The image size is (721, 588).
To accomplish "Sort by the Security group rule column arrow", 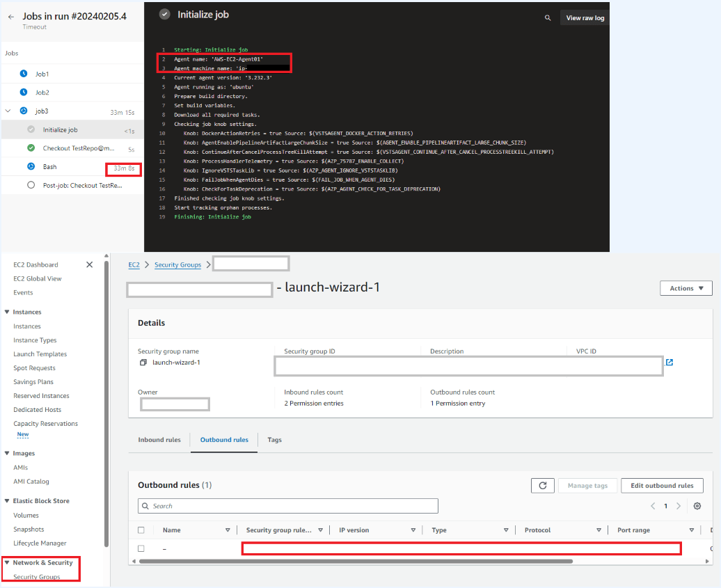I will pyautogui.click(x=321, y=530).
